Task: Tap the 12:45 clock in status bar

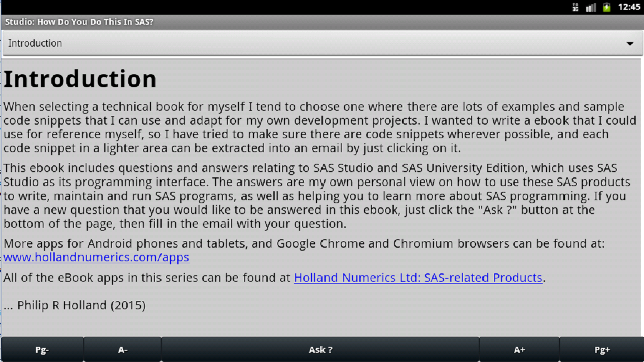Action: click(629, 7)
